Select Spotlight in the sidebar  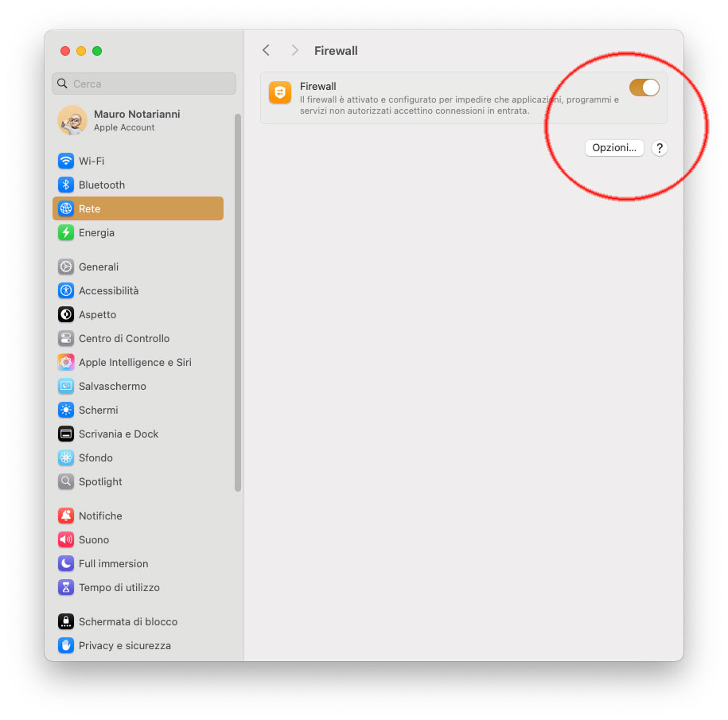pos(138,482)
